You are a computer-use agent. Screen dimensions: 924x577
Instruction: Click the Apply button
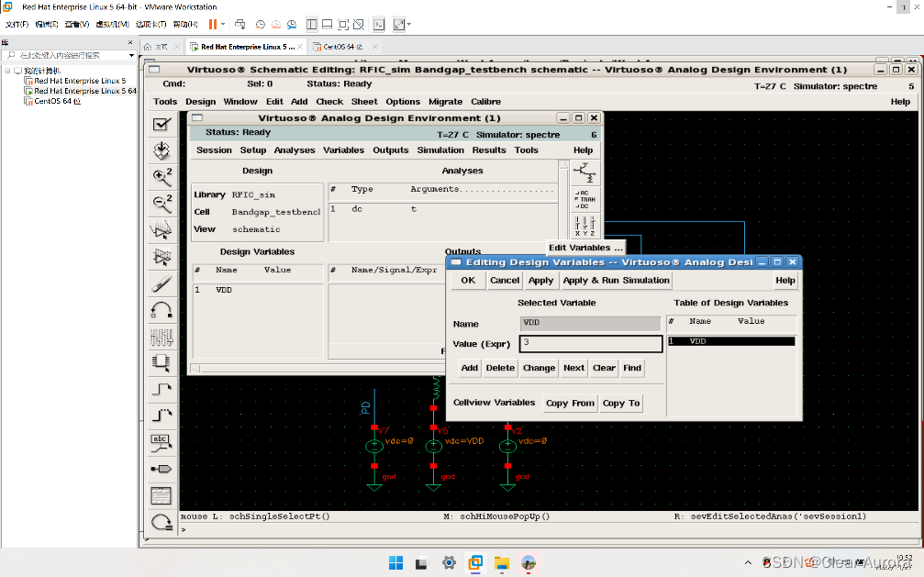click(540, 281)
